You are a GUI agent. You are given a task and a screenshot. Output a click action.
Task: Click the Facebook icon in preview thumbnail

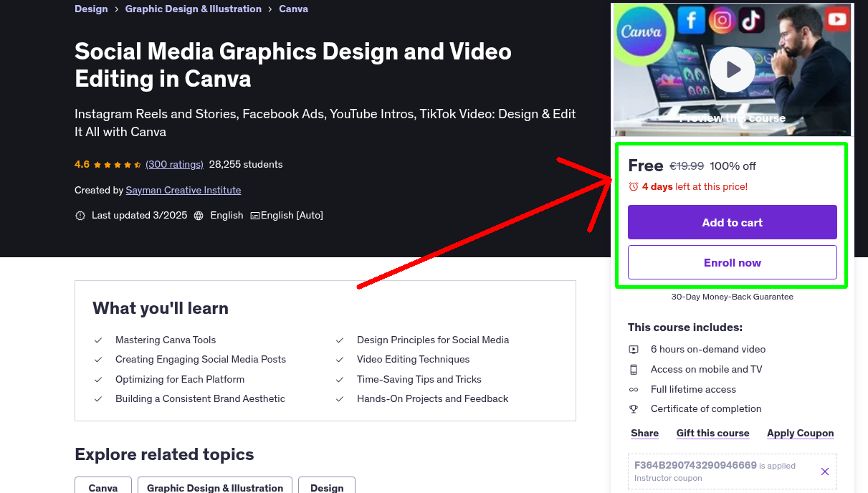point(691,20)
